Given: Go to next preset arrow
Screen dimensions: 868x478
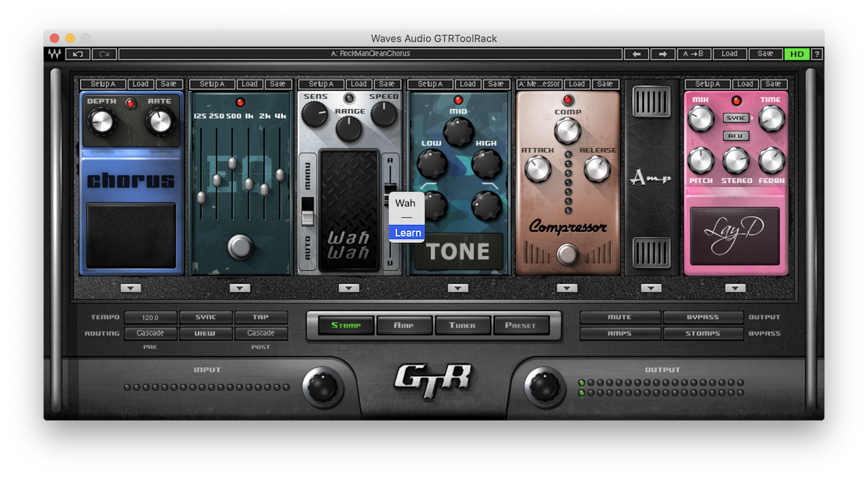Looking at the screenshot, I should (x=662, y=54).
